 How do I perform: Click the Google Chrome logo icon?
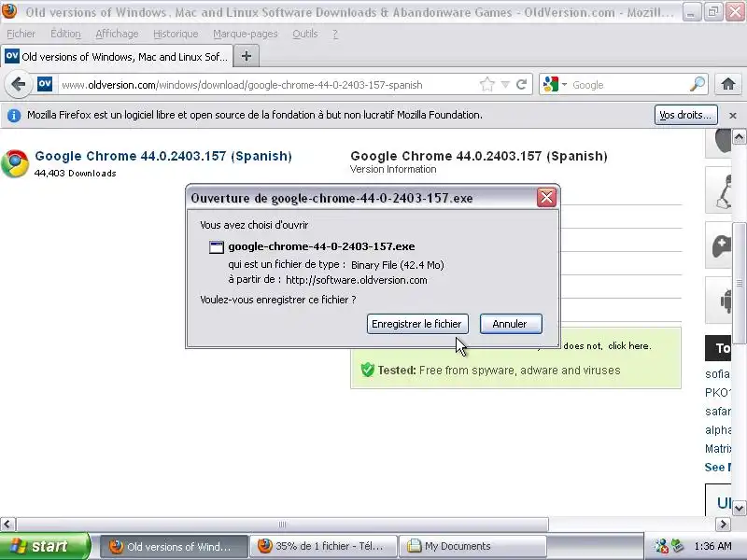15,163
